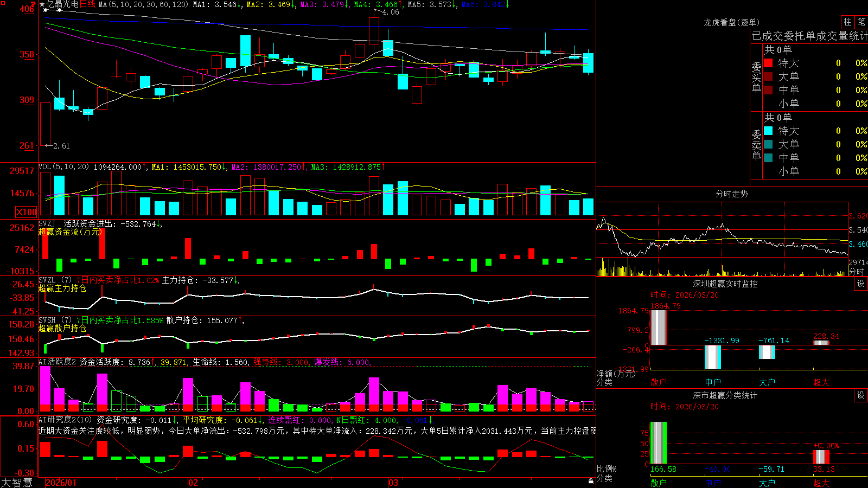Click the 爆发线: 6.000 label
Screen dimensions: 868x488
pyautogui.click(x=342, y=362)
